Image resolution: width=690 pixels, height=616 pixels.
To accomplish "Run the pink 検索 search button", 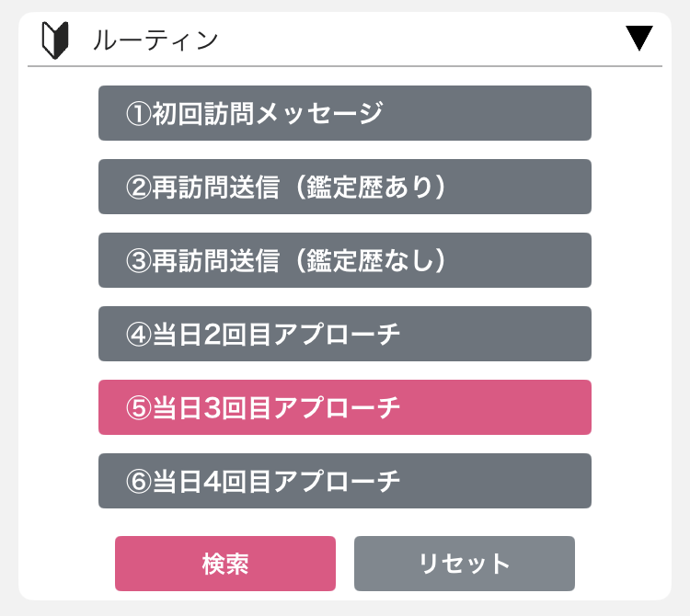I will 225,564.
